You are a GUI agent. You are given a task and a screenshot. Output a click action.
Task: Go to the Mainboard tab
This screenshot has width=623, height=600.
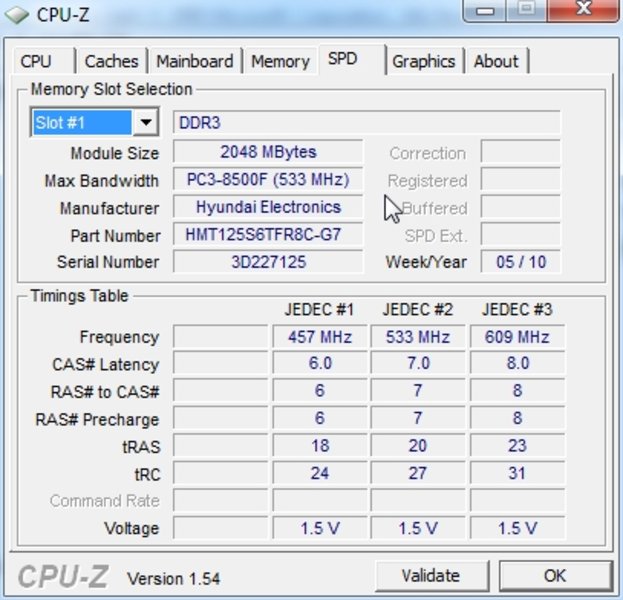195,61
